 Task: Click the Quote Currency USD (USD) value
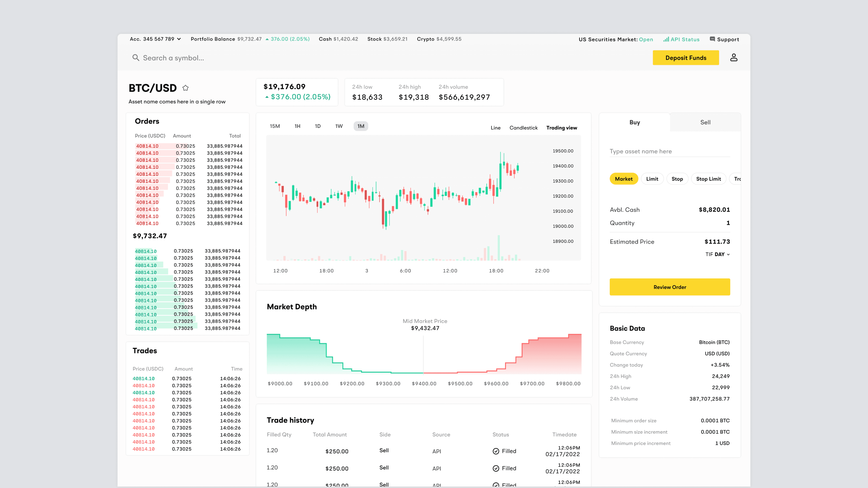[x=717, y=354]
